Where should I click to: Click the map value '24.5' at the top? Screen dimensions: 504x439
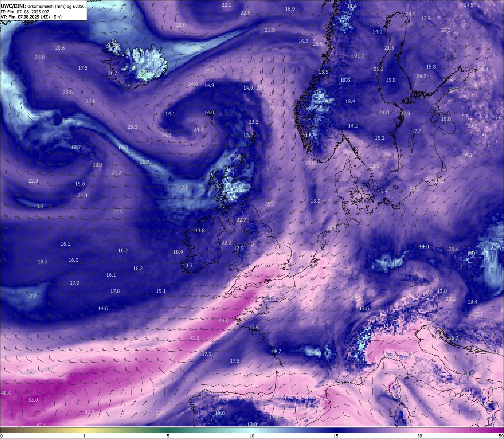click(x=411, y=14)
